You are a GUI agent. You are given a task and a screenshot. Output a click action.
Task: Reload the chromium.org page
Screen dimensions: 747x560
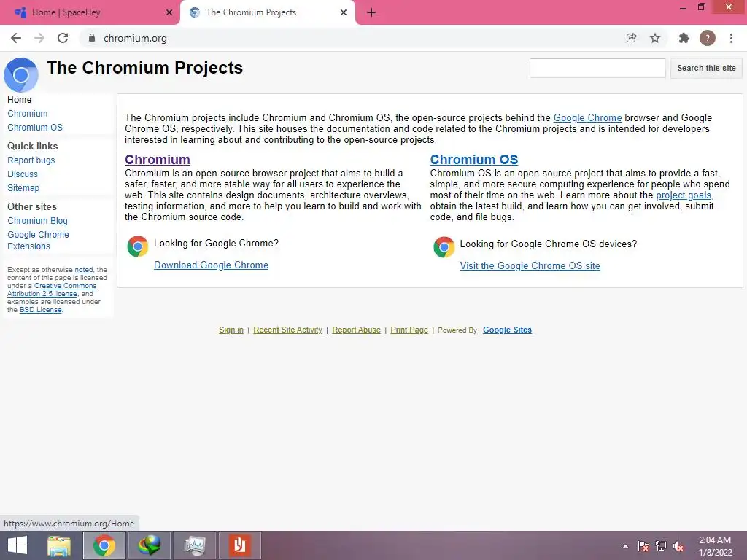(63, 38)
